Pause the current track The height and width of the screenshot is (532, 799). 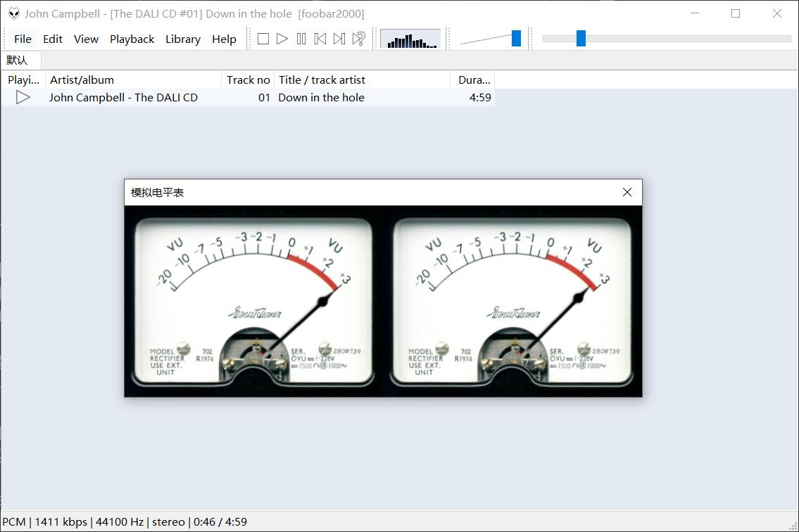(301, 39)
